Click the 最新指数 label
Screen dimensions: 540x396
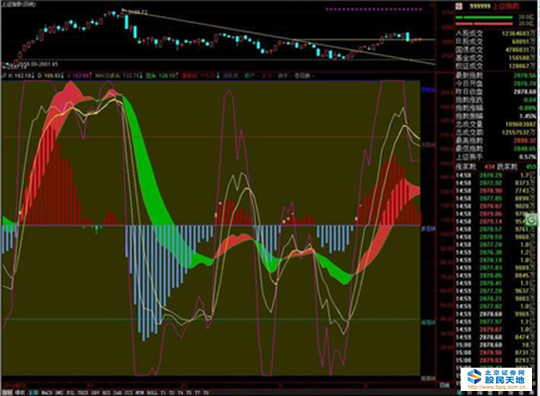pyautogui.click(x=469, y=75)
